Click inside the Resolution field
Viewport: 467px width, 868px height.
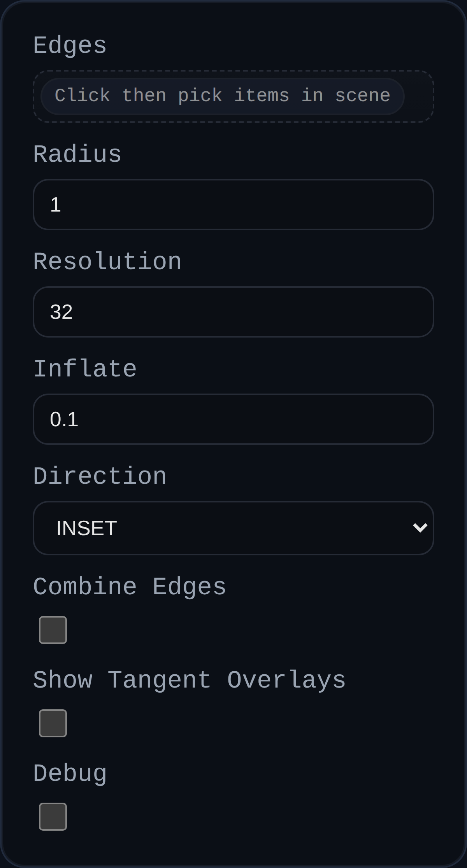[x=233, y=311]
